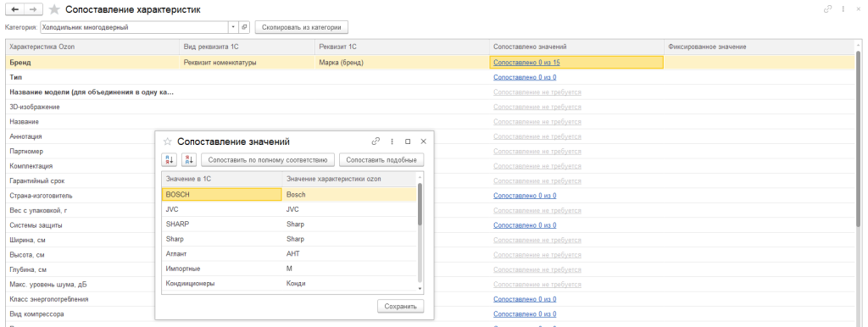The width and height of the screenshot is (868, 327).
Task: Sort values descending in the dialog toolbar
Action: (x=189, y=160)
